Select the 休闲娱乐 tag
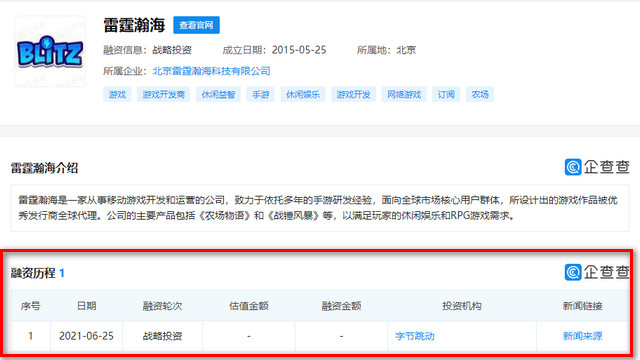 [303, 95]
